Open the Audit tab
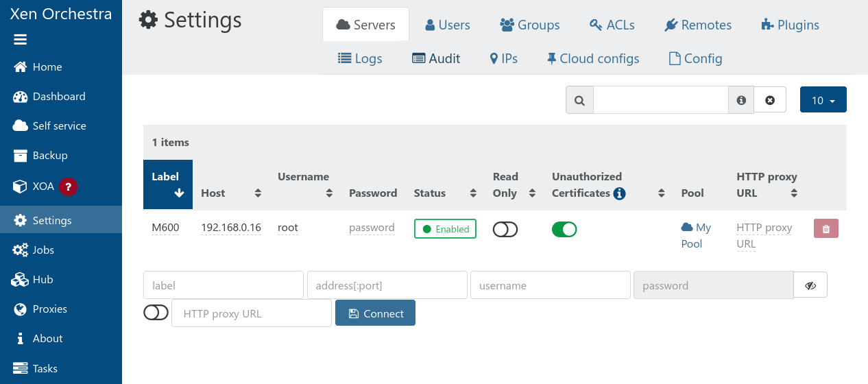Viewport: 868px width, 384px height. (436, 59)
